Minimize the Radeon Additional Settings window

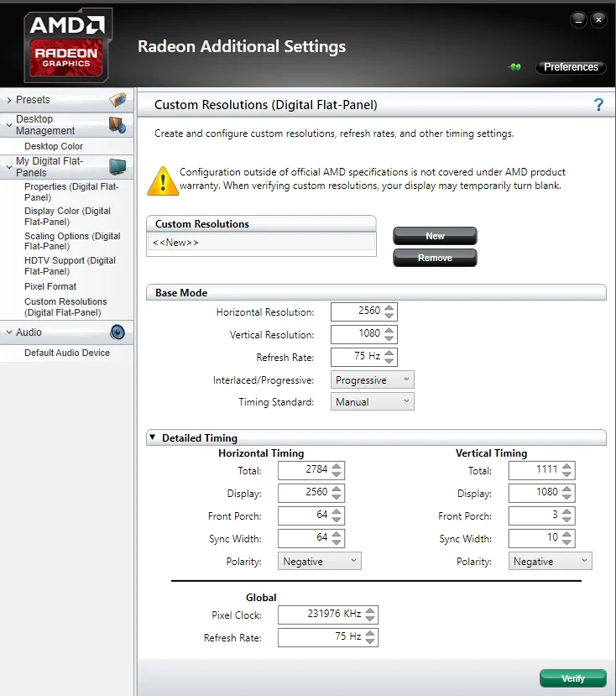(578, 20)
